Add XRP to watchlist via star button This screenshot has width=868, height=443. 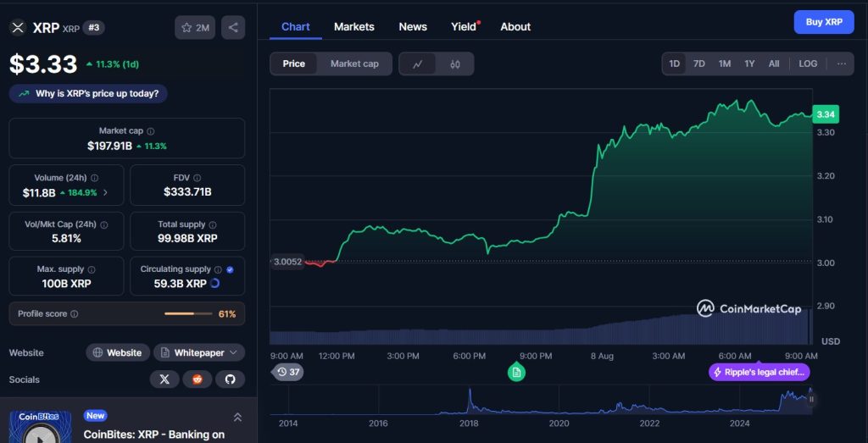pos(195,28)
